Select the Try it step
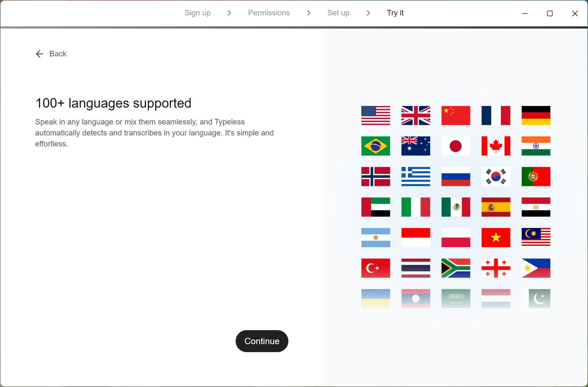Viewport: 588px width, 387px height. pyautogui.click(x=395, y=13)
